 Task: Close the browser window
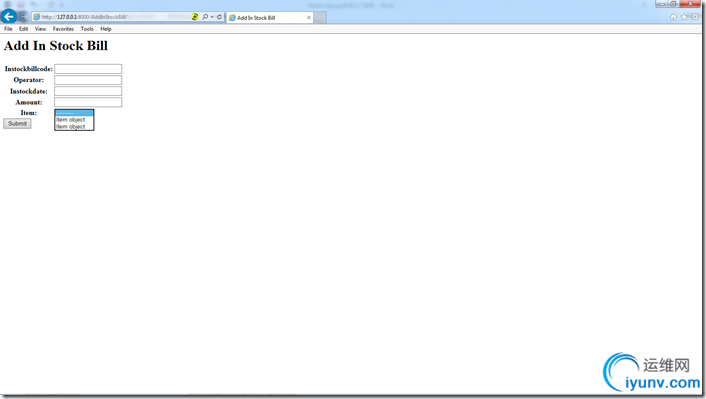click(690, 4)
